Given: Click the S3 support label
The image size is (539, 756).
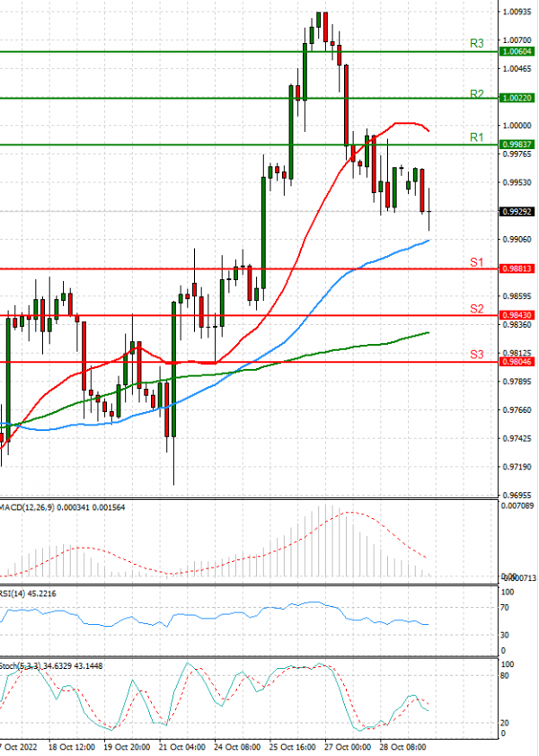Looking at the screenshot, I should coord(476,355).
